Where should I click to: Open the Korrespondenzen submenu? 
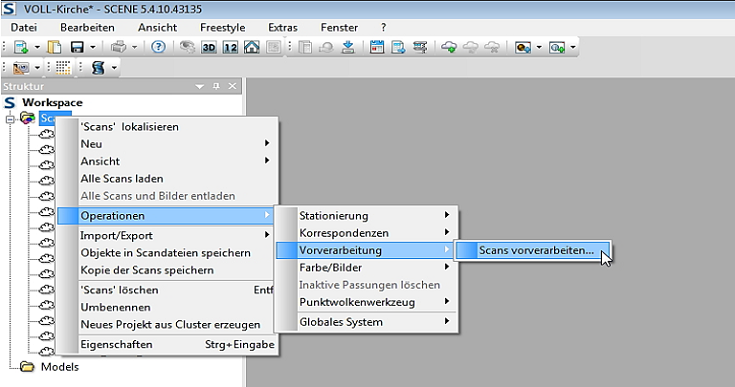[366, 233]
